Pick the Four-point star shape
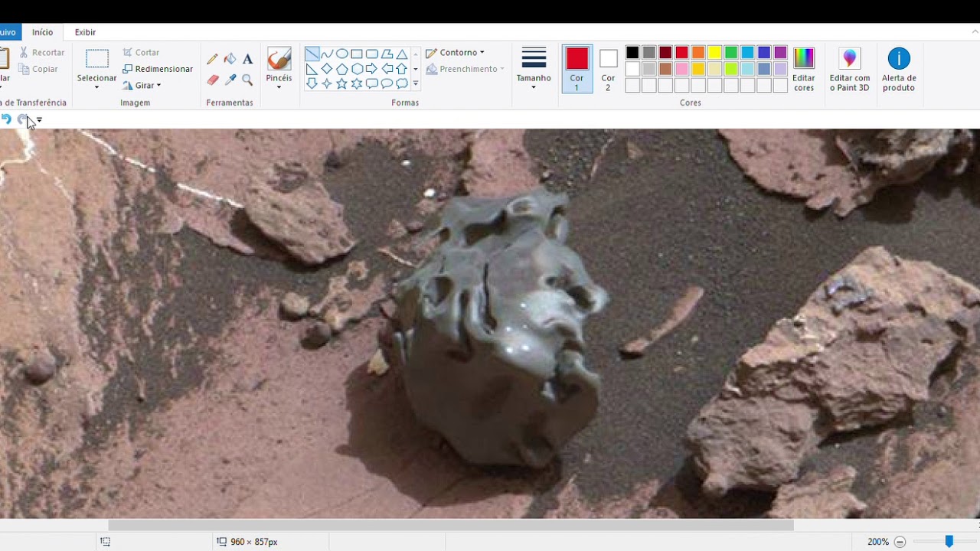 coord(327,83)
